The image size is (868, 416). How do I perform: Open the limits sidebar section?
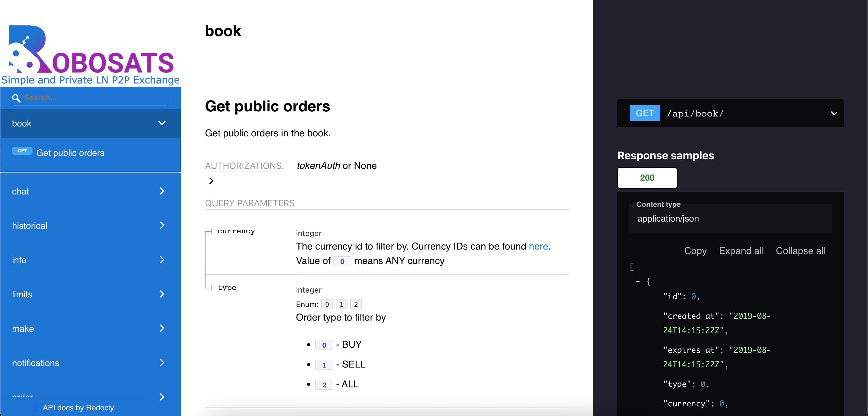[22, 294]
